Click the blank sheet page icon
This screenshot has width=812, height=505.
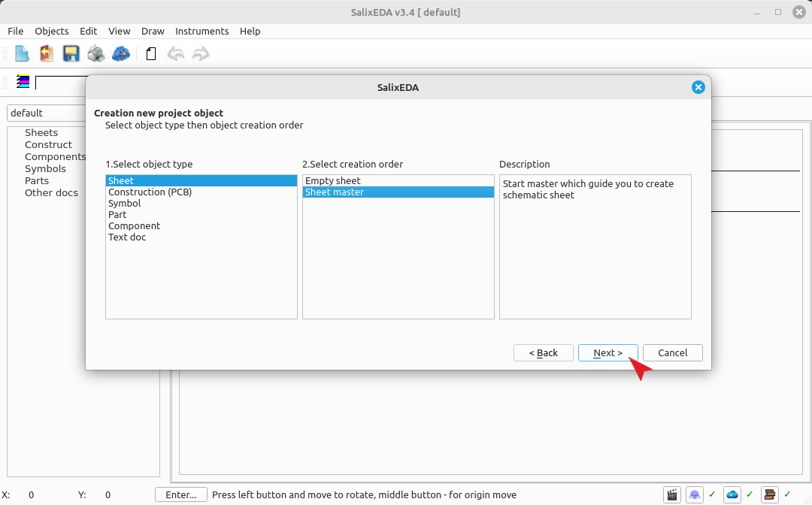tap(150, 54)
